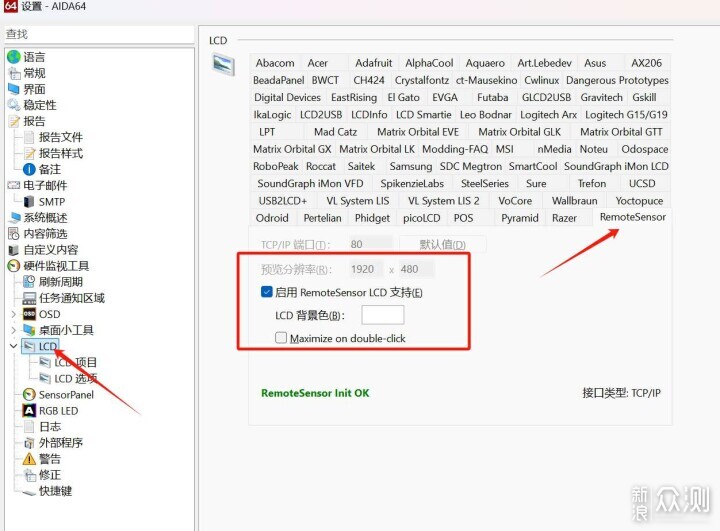The height and width of the screenshot is (531, 720).
Task: Collapse the LCD tree node
Action: coord(13,346)
